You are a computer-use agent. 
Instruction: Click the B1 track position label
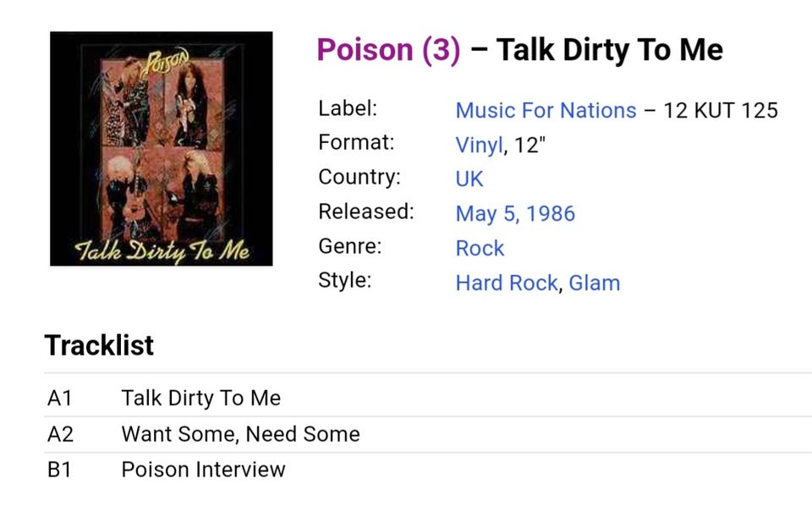coord(59,470)
